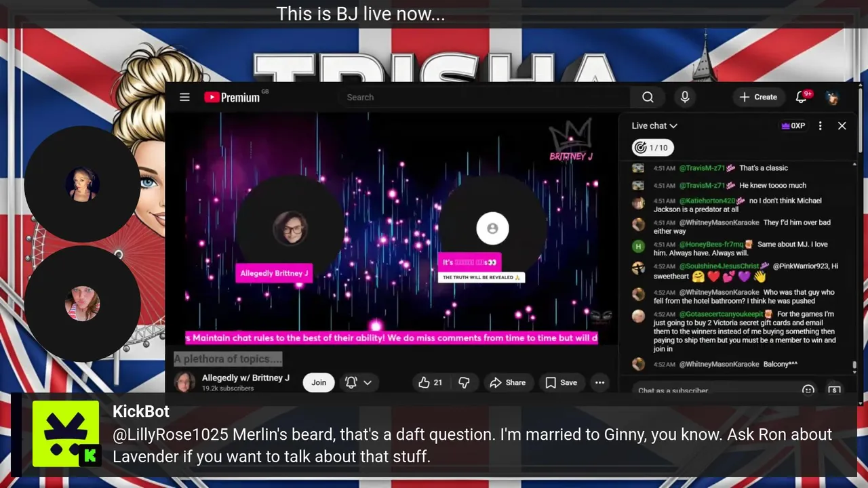Join the Allegedly w/ Brittney J channel
The image size is (868, 488).
tap(319, 382)
